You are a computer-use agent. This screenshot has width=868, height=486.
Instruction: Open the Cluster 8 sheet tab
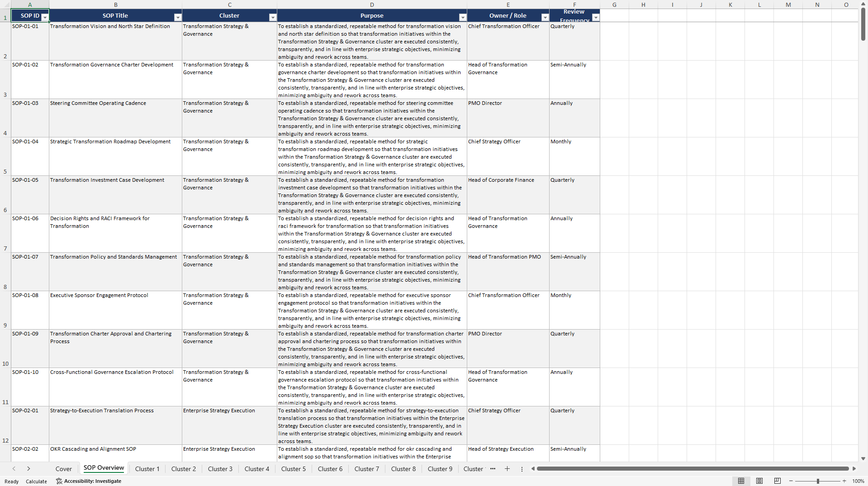click(x=403, y=469)
